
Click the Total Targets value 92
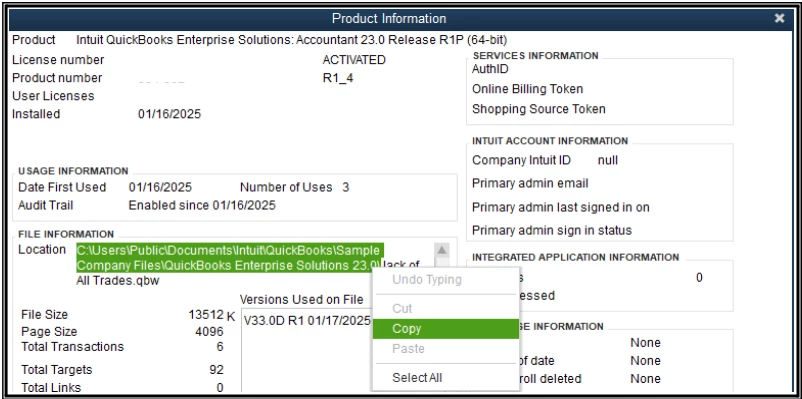216,370
